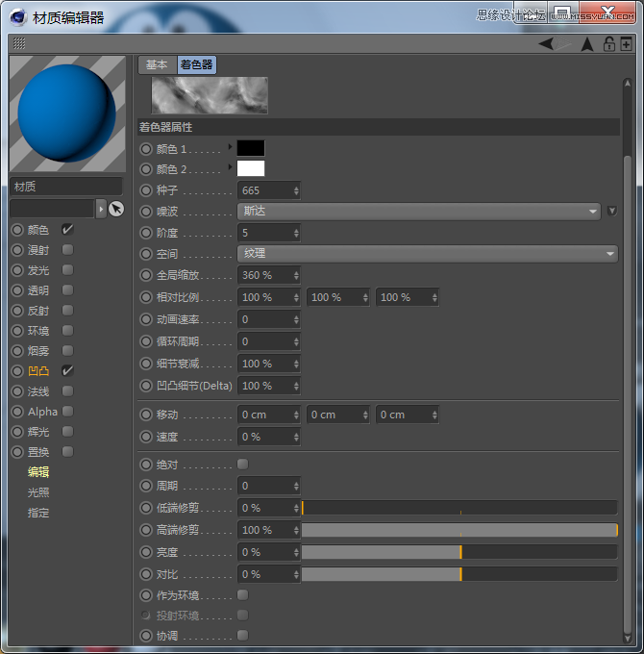Click the round arrow button beside 噪波 dropdown
This screenshot has height=654, width=644.
(x=611, y=212)
